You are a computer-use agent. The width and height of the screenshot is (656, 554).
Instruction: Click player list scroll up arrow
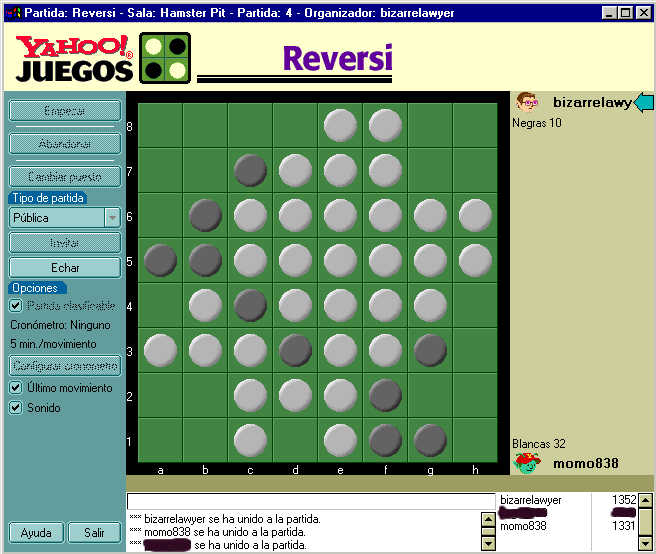pos(646,500)
